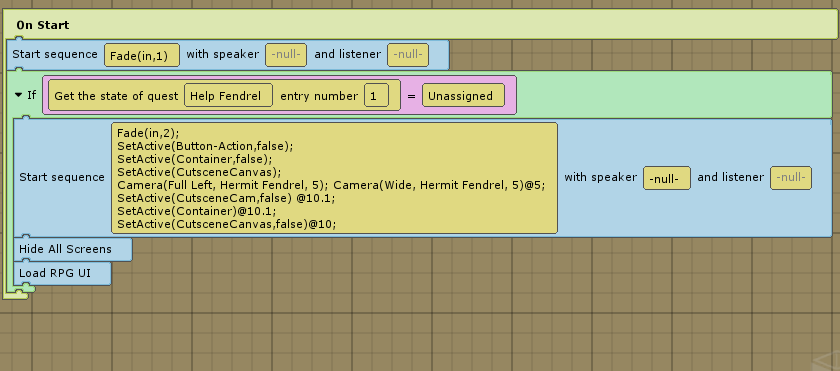Click the equals comparison operator
The height and width of the screenshot is (371, 840).
point(411,96)
